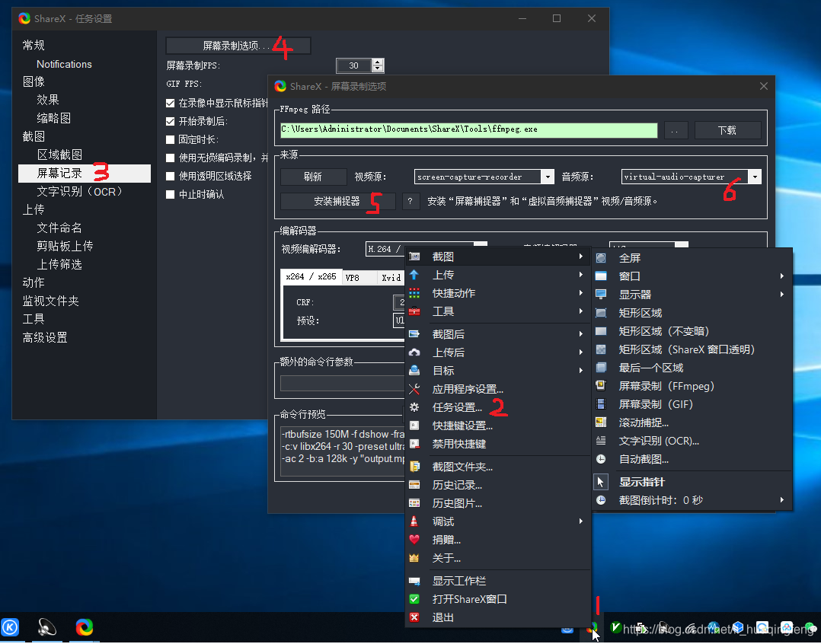
Task: Click the 上传后 cloud icon
Action: tap(414, 352)
